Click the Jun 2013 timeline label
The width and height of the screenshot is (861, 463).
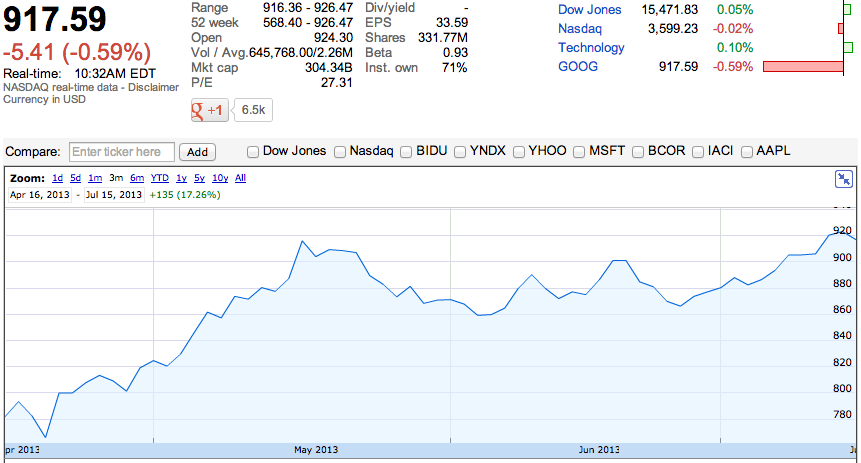[599, 450]
